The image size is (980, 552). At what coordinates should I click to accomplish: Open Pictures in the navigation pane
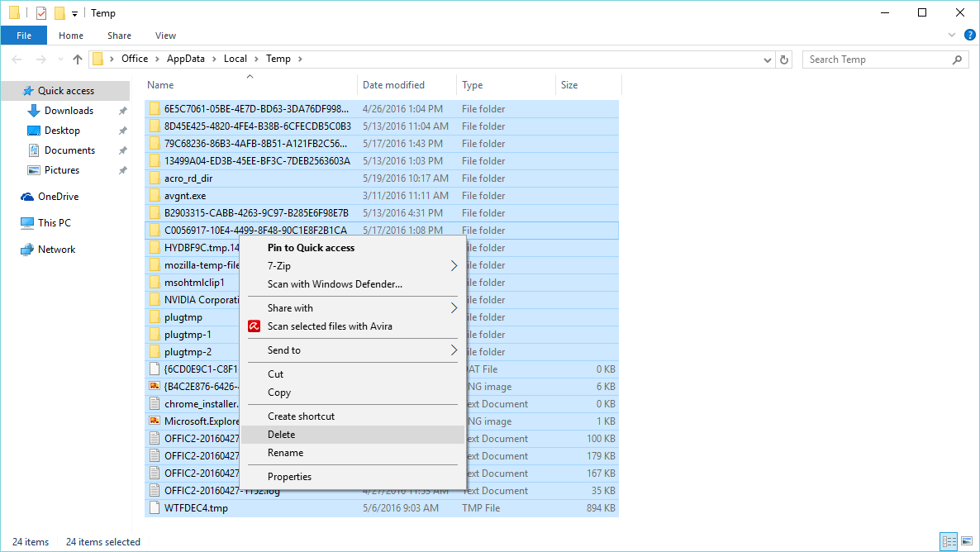tap(62, 170)
